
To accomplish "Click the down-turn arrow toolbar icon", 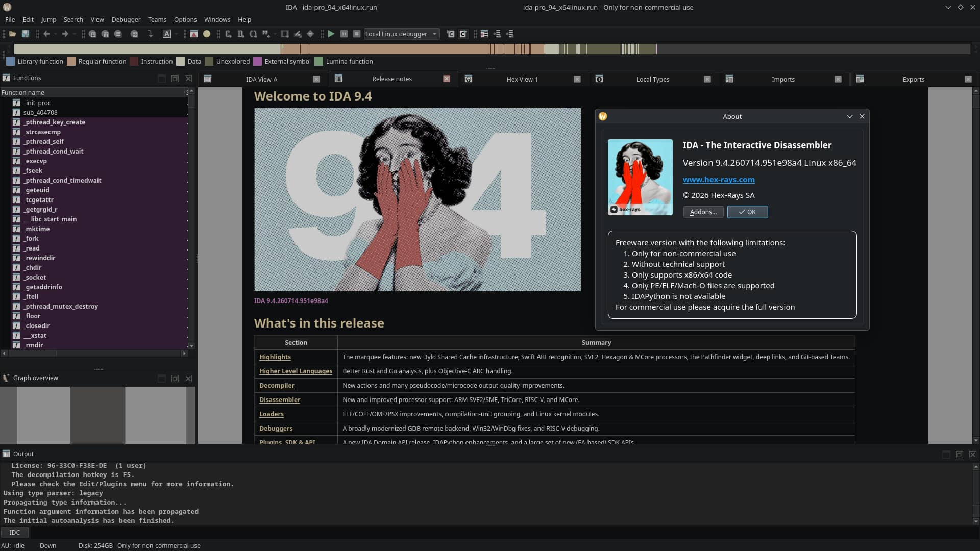I will [x=150, y=34].
